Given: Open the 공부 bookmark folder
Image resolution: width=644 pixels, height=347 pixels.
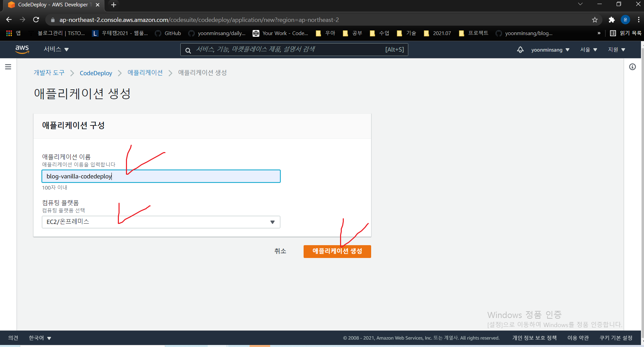Looking at the screenshot, I should (352, 33).
